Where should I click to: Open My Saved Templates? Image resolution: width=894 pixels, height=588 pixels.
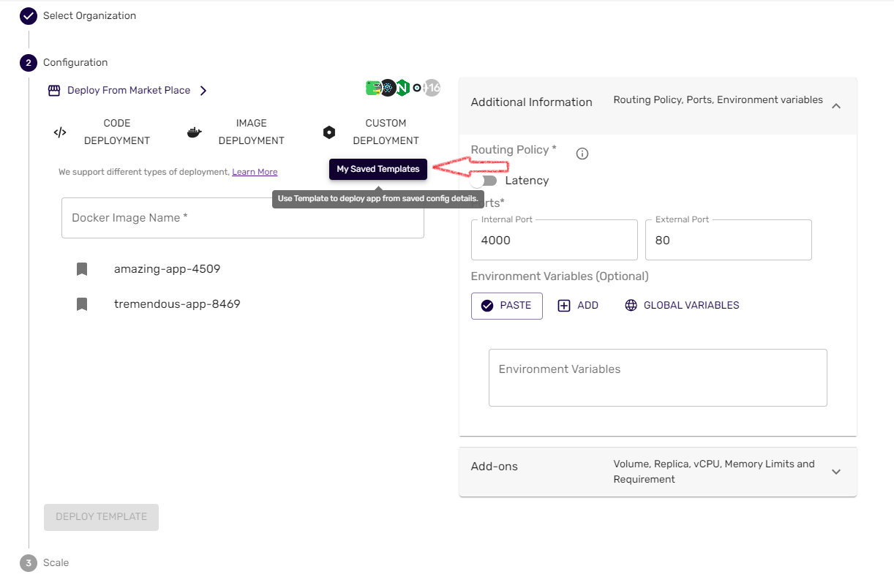[x=377, y=169]
